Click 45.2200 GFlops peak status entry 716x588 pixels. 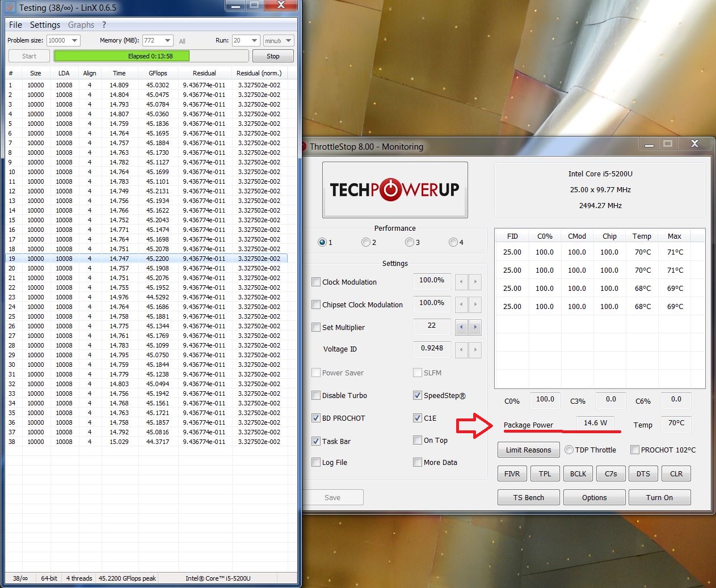127,578
